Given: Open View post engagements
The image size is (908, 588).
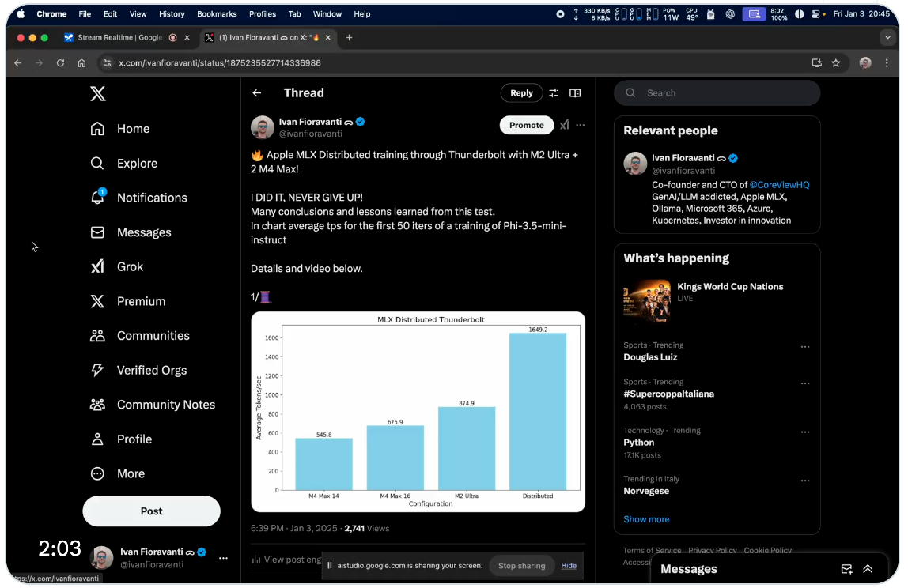Looking at the screenshot, I should click(x=287, y=560).
